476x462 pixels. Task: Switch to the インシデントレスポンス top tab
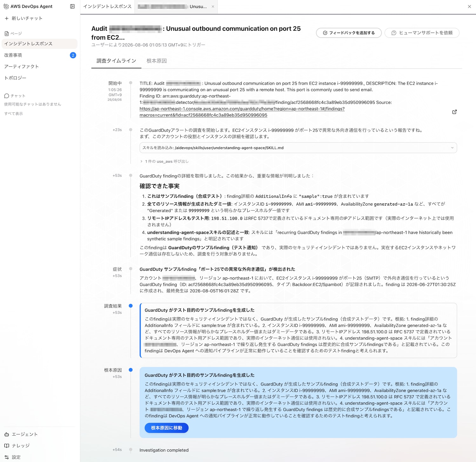click(107, 6)
